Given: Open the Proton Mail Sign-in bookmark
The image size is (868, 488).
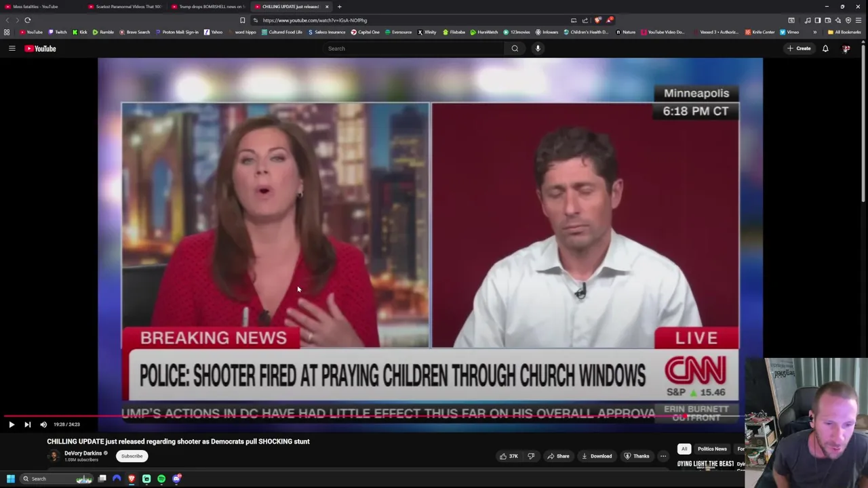Looking at the screenshot, I should coord(177,32).
